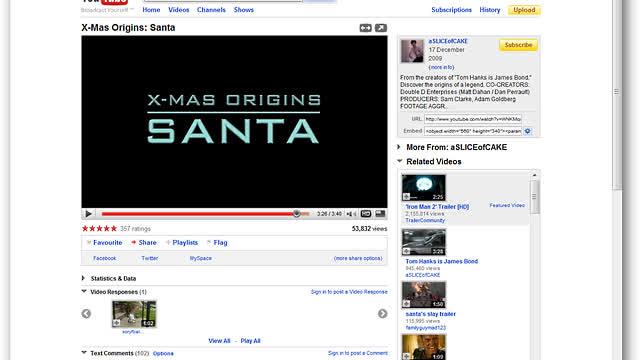Open the Channels menu item
This screenshot has height=360, width=640.
[211, 10]
